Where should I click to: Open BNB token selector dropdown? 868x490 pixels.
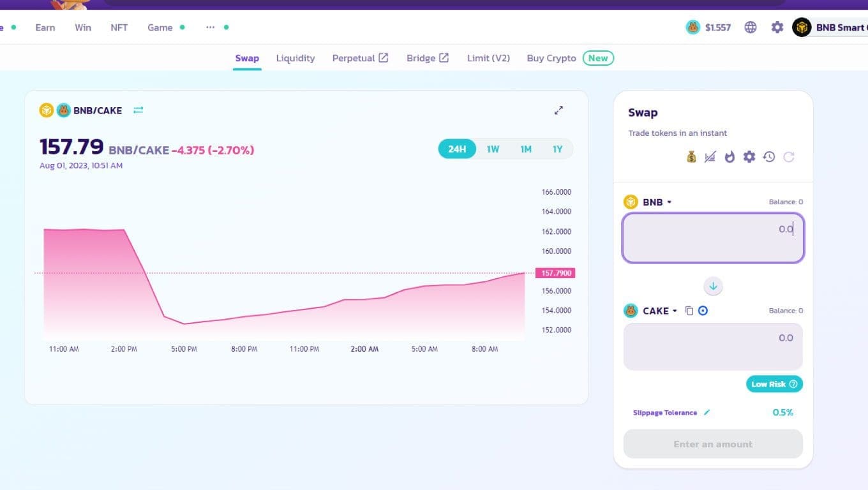[x=648, y=202]
